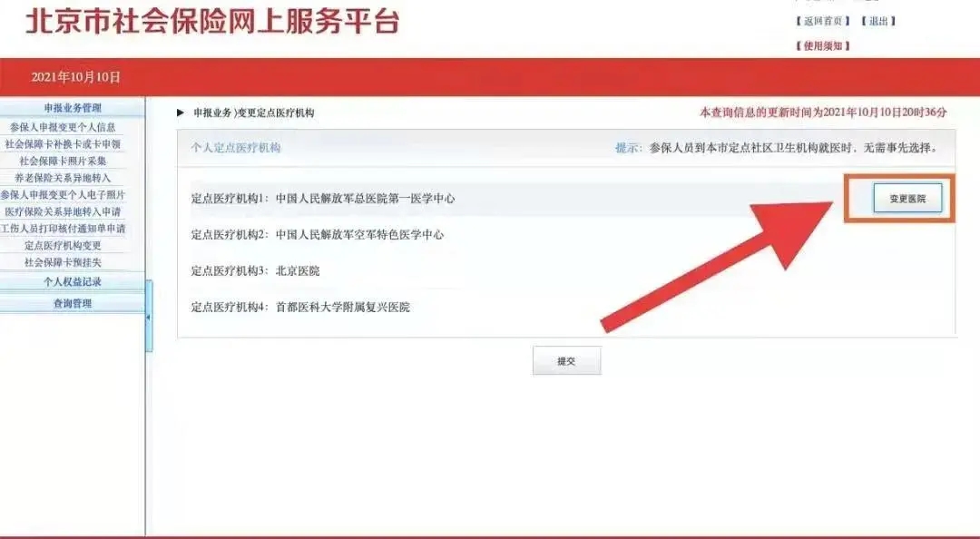Screen dimensions: 980x539
Task: Expand the 申报业务管理 section header
Action: click(x=73, y=109)
